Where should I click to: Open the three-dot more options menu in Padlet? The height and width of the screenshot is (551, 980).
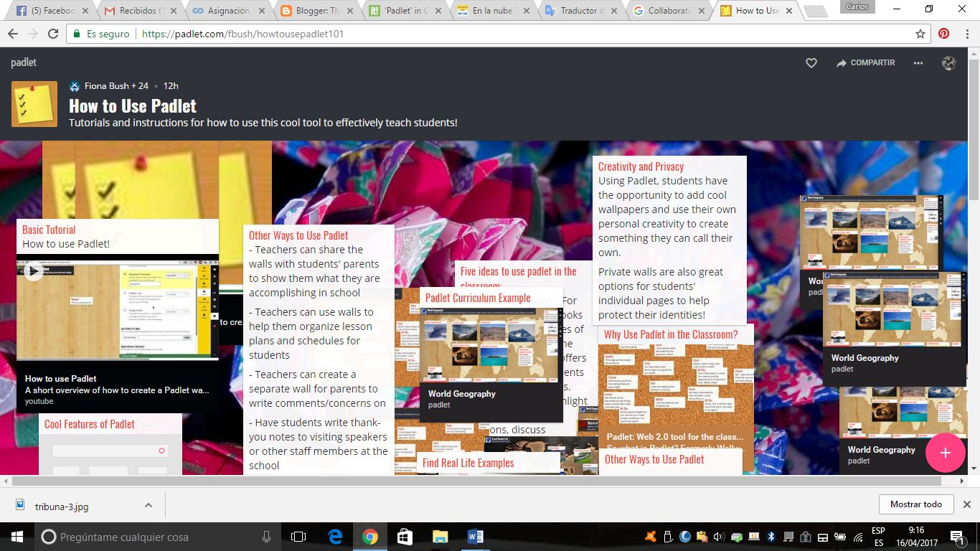[x=918, y=63]
